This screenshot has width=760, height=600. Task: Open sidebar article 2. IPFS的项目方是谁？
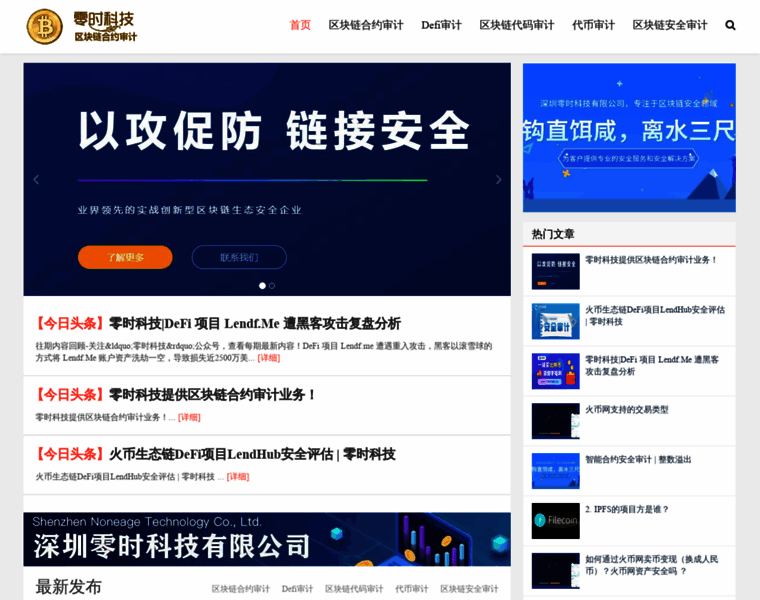(x=627, y=509)
